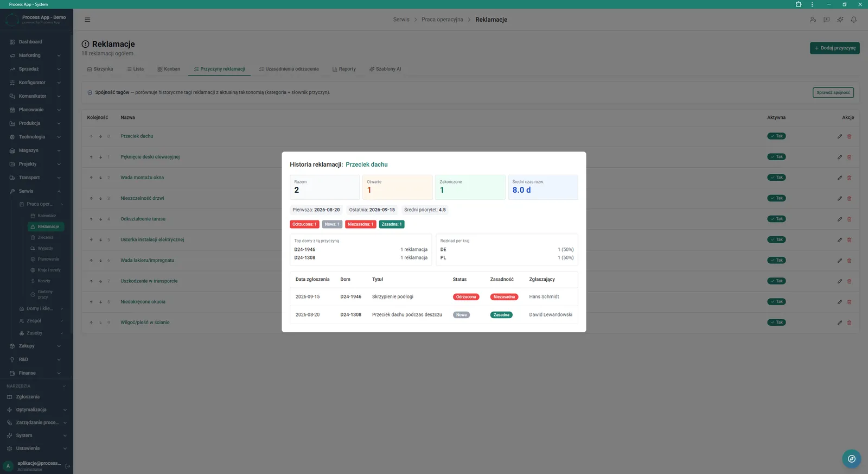
Task: Edit the Uszkodzenie w transporcie row
Action: 840,281
